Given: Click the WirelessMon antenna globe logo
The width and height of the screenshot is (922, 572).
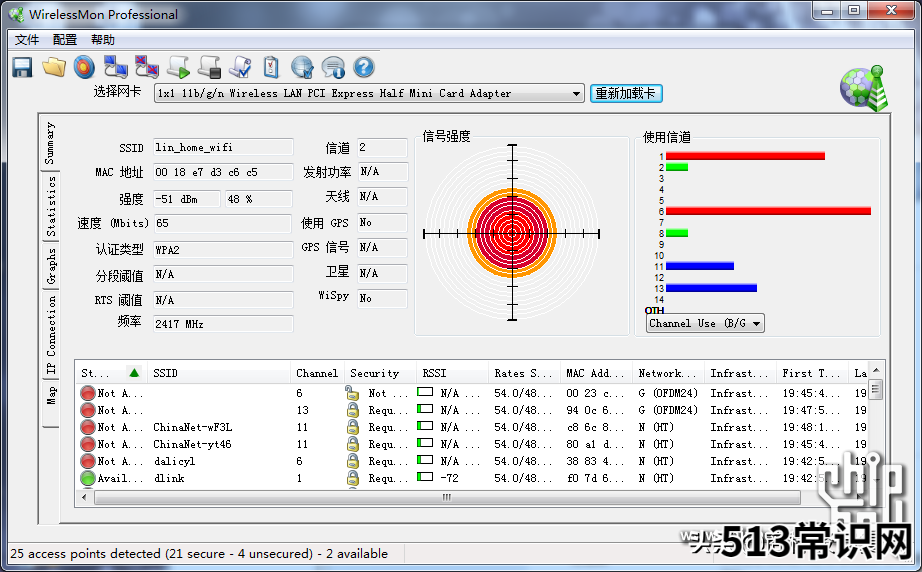Looking at the screenshot, I should click(x=864, y=88).
